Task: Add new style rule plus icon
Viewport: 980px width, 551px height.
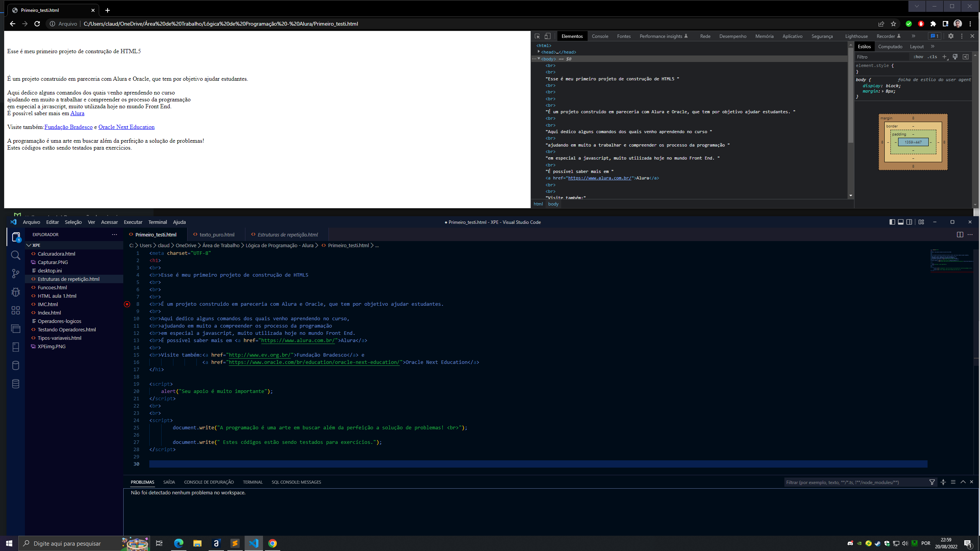Action: click(945, 57)
